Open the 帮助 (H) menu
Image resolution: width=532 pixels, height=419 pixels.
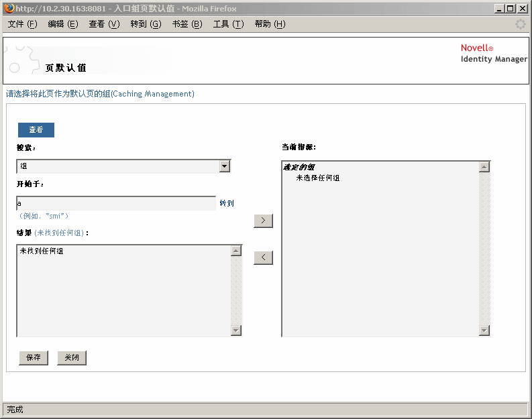click(270, 24)
